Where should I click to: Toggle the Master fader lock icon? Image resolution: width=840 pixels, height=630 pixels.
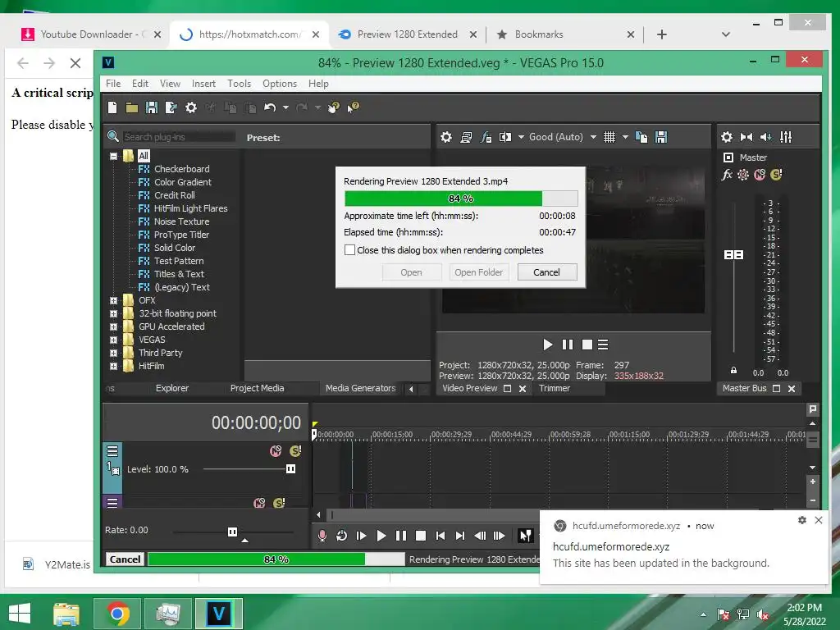pyautogui.click(x=734, y=370)
